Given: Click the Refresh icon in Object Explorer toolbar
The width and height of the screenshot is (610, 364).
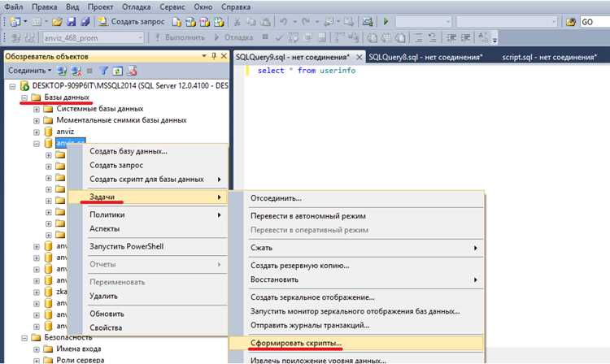Looking at the screenshot, I should pyautogui.click(x=117, y=71).
